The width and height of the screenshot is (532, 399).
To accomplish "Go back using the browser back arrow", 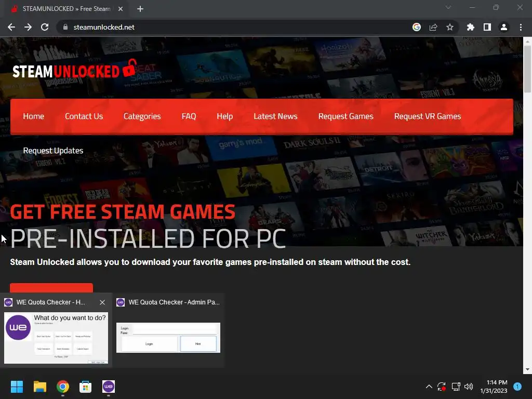I will point(11,27).
